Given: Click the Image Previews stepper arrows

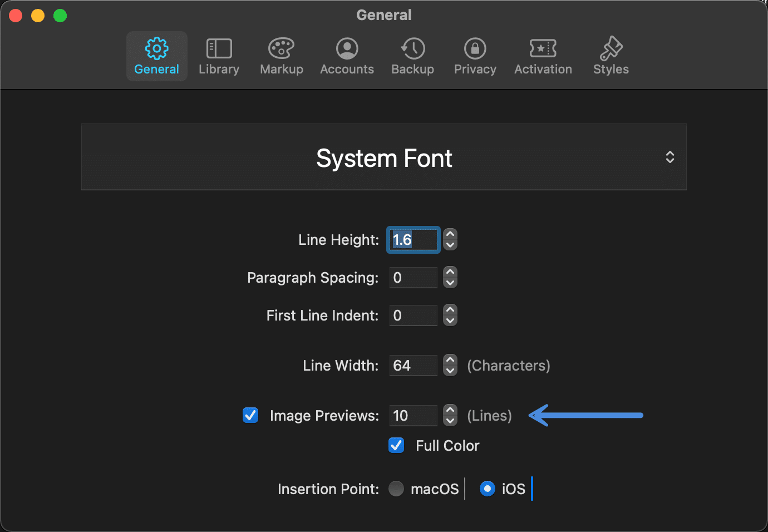Looking at the screenshot, I should 450,415.
